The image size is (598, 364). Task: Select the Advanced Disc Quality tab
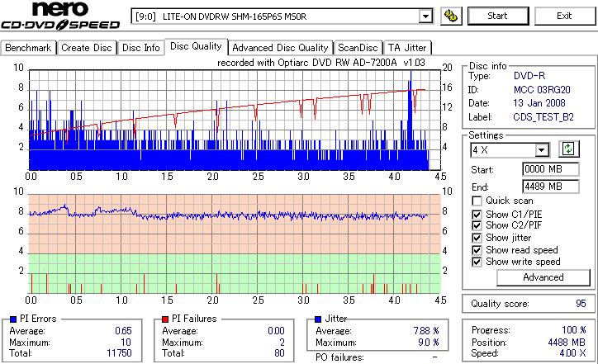tap(280, 48)
